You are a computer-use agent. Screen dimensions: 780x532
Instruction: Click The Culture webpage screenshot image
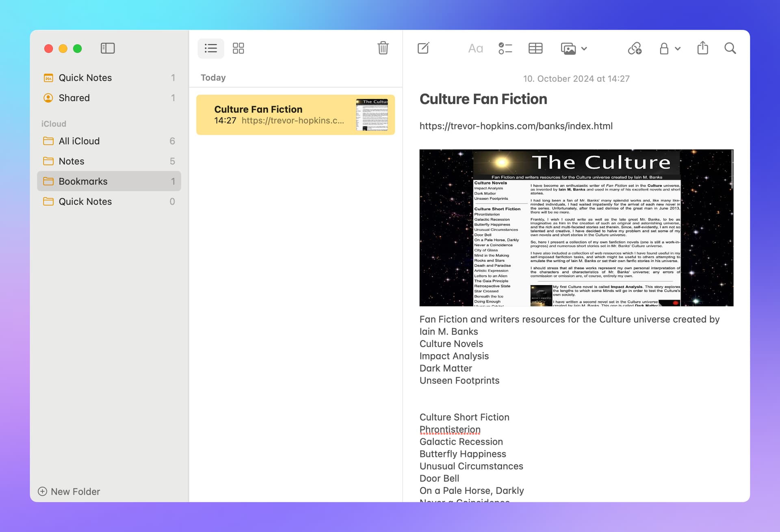576,227
